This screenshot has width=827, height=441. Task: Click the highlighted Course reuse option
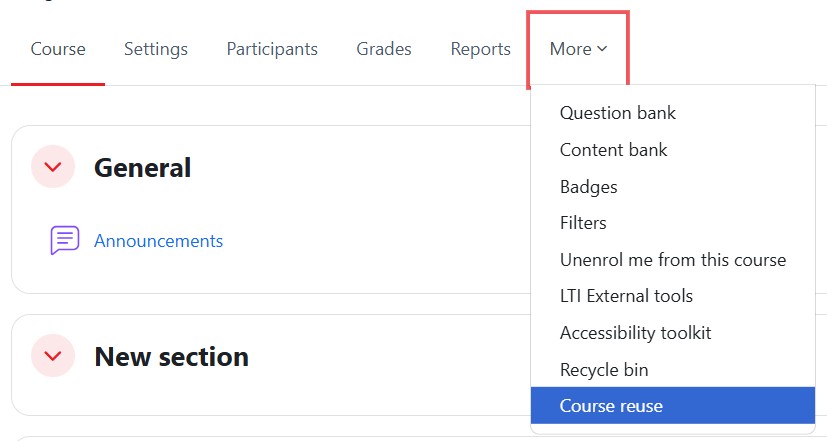coord(611,406)
